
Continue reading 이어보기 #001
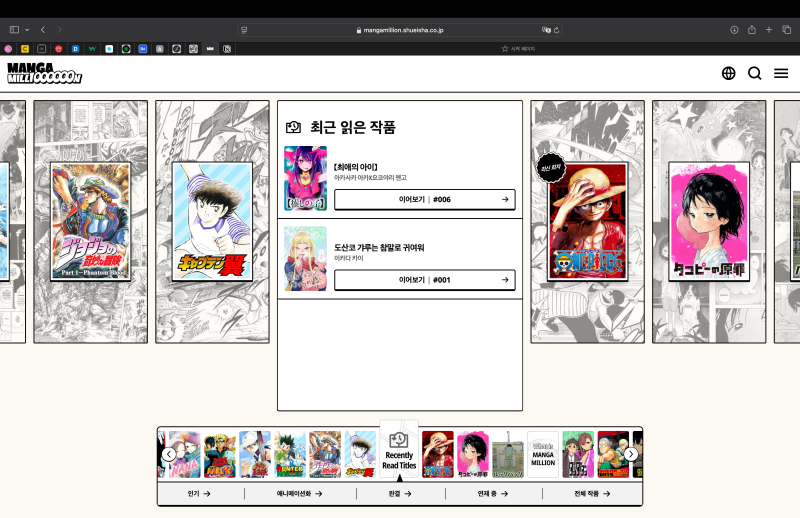[x=424, y=280]
